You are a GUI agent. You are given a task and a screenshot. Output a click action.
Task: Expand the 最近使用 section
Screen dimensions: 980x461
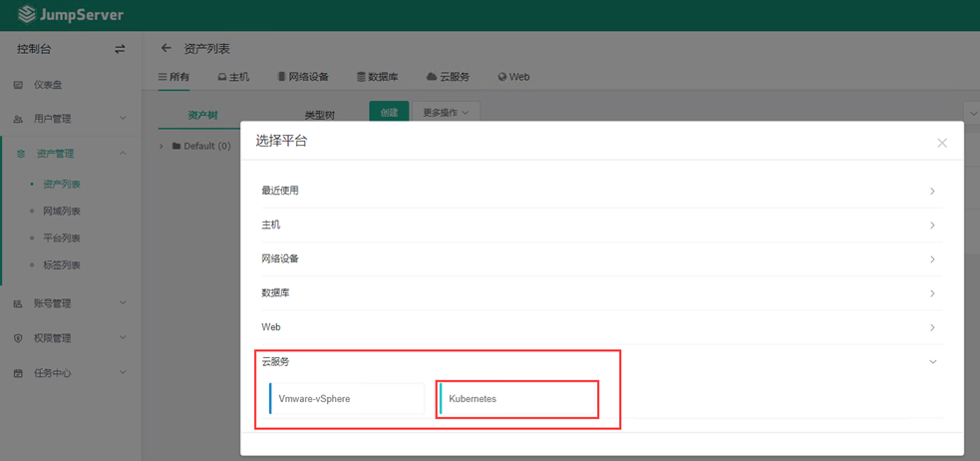(602, 191)
